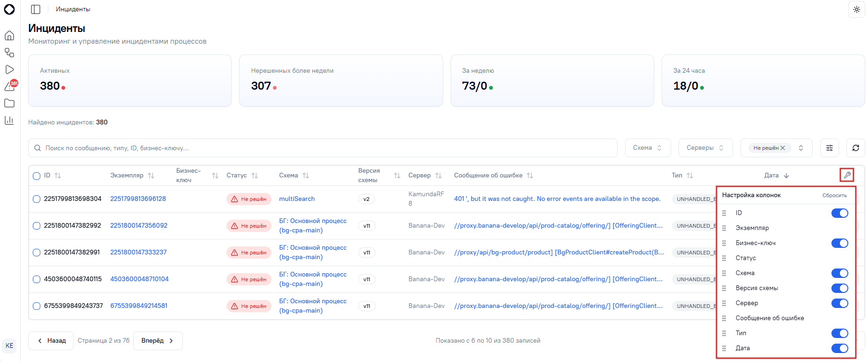This screenshot has width=868, height=361.
Task: Disable the Бизнес-ключ column toggle
Action: (839, 243)
